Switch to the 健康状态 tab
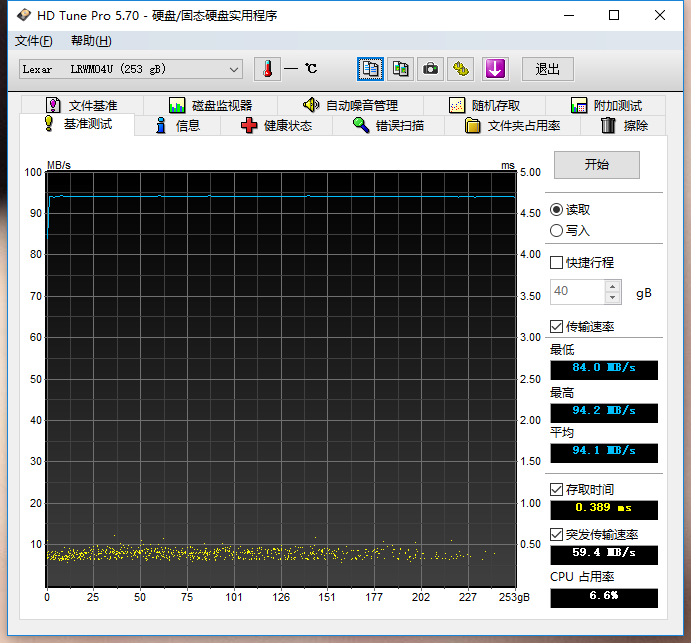This screenshot has height=643, width=691. coord(276,126)
